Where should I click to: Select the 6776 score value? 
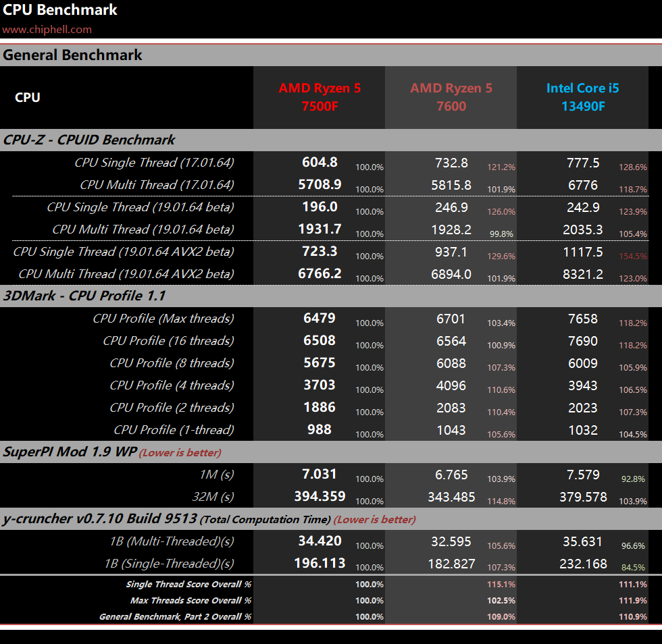(x=582, y=185)
